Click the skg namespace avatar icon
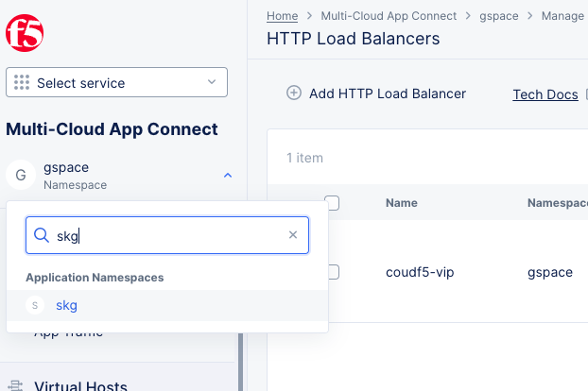588x391 pixels. click(36, 305)
